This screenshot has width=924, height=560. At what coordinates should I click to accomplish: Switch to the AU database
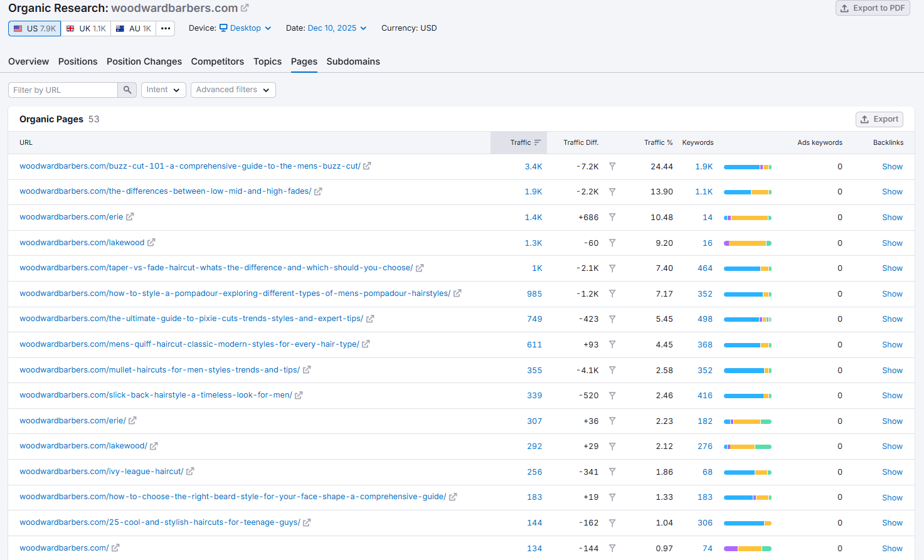(x=133, y=28)
